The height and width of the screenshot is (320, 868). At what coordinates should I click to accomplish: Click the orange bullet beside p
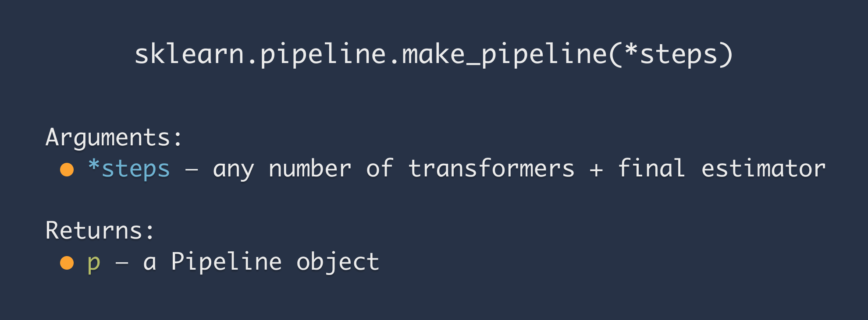tap(67, 263)
